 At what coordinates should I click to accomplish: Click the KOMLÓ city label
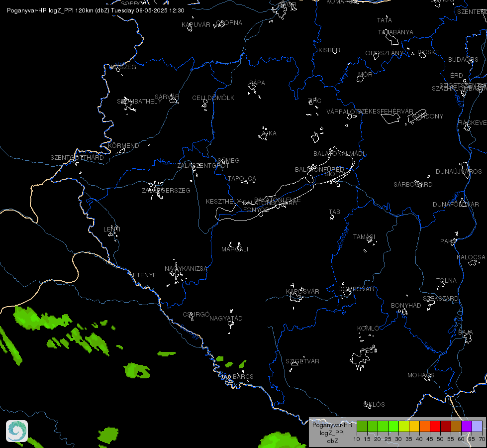pos(368,329)
